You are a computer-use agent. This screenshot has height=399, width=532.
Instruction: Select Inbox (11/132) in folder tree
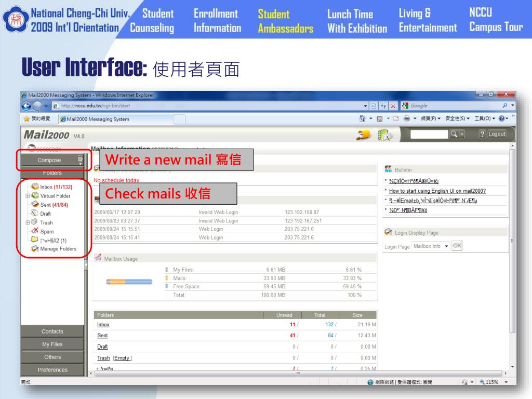coord(56,187)
